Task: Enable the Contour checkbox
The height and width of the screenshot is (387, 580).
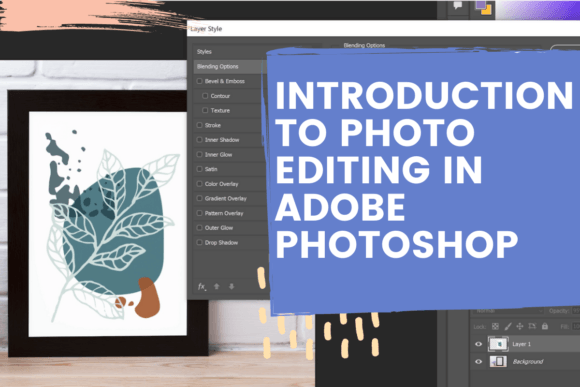Action: click(205, 96)
